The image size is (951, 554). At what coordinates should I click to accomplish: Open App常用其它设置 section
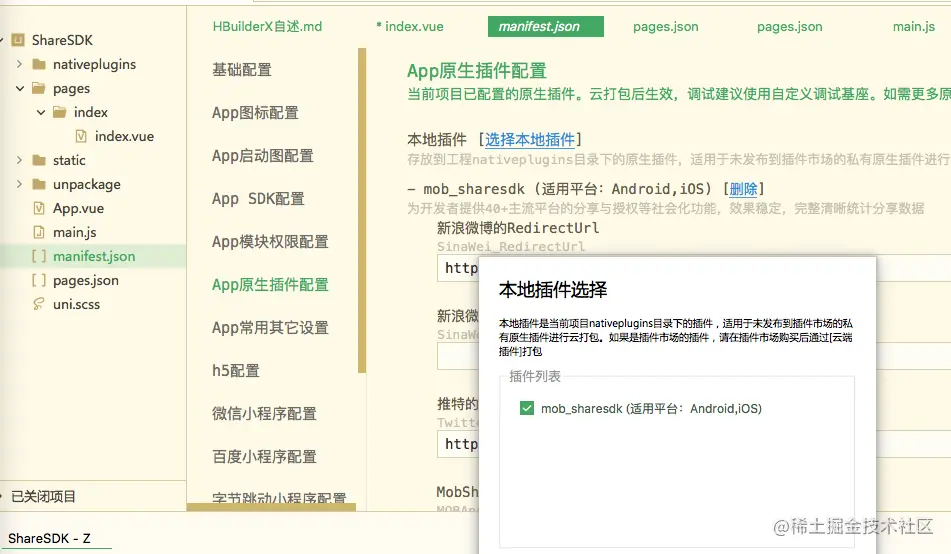point(270,328)
